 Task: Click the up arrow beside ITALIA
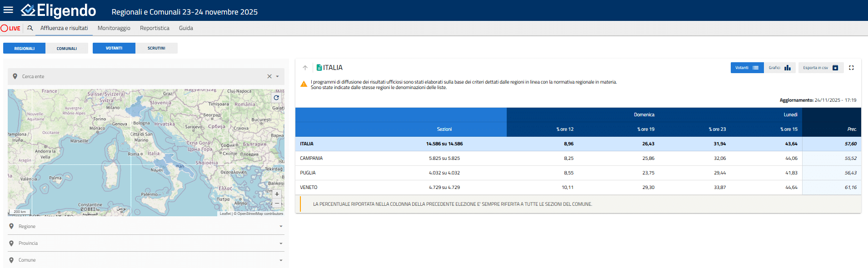pyautogui.click(x=305, y=68)
